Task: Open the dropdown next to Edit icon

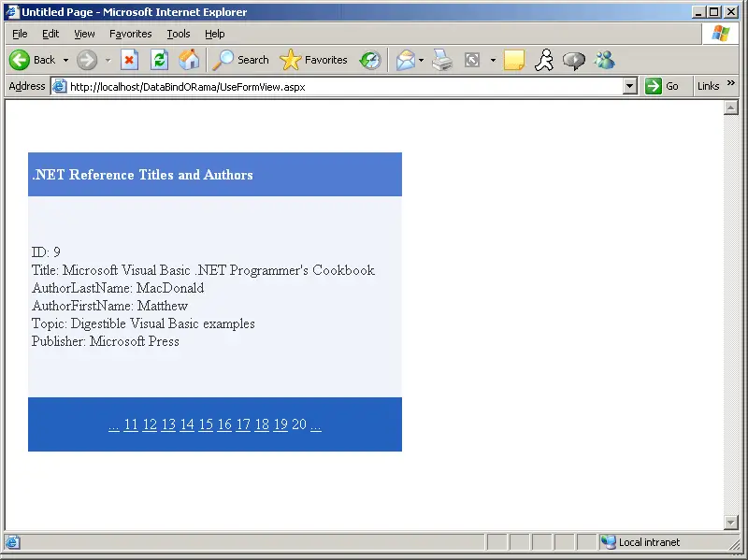Action: [493, 60]
